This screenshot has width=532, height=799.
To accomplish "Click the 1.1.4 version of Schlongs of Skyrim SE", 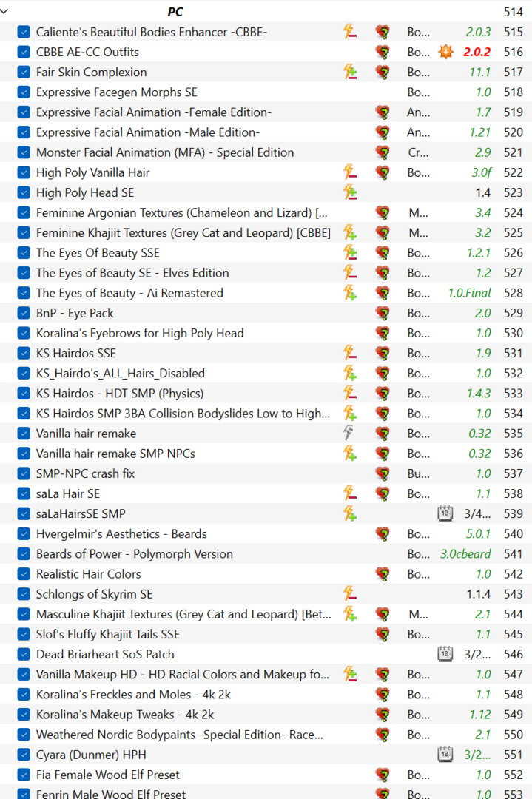I will [x=479, y=594].
